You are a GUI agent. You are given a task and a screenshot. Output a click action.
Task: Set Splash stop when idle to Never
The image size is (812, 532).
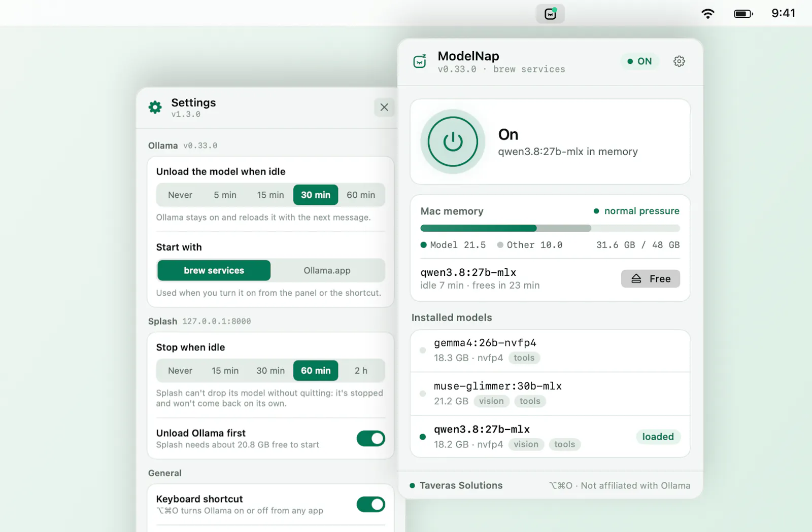[x=180, y=371]
